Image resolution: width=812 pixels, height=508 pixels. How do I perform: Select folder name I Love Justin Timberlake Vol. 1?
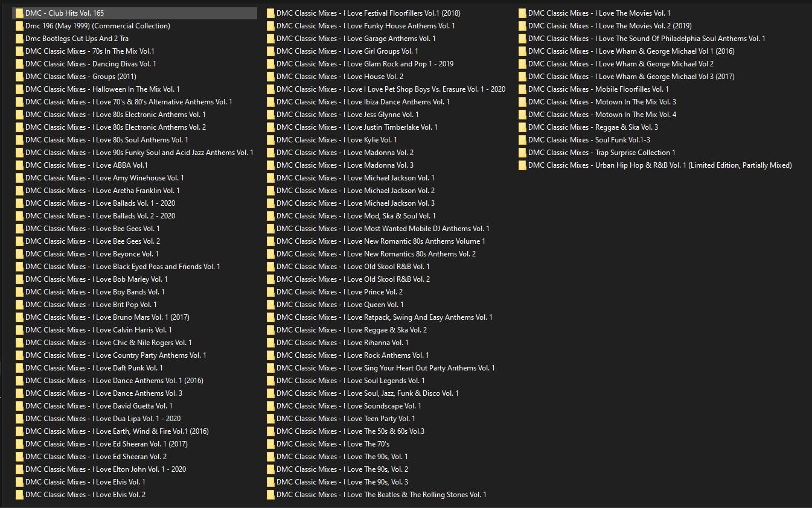pyautogui.click(x=357, y=127)
